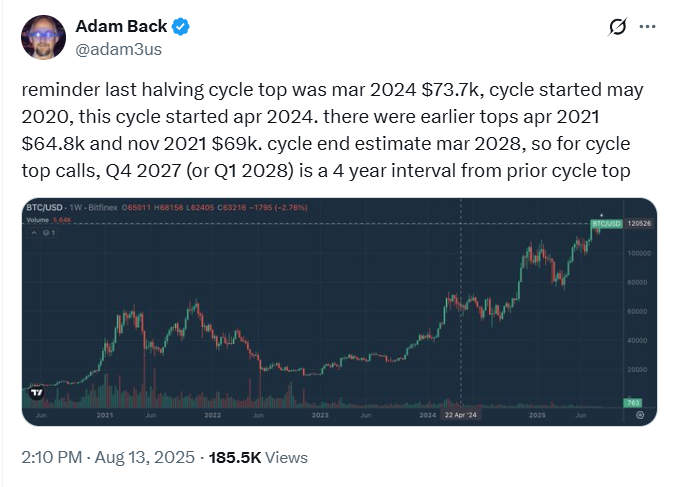Image resolution: width=673 pixels, height=487 pixels.
Task: Collapse the chart indicator legend arrow
Action: click(34, 233)
